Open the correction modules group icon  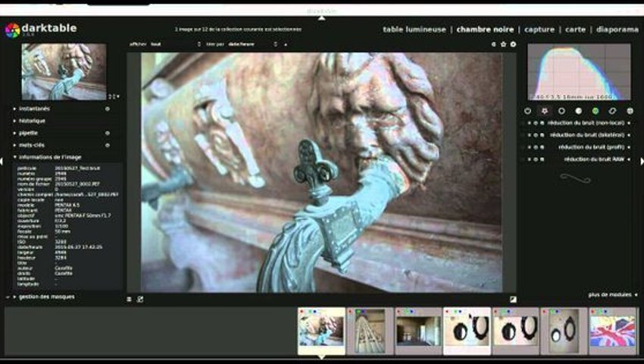tap(612, 111)
